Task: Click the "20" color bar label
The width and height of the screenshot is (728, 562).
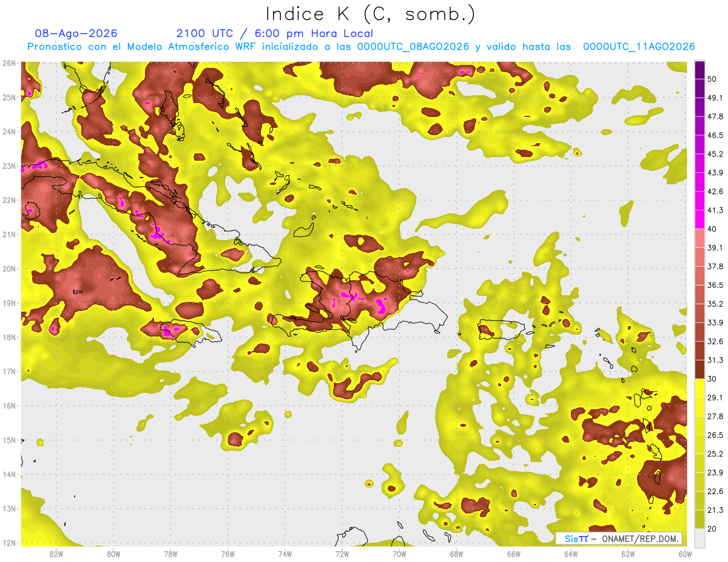Action: (712, 529)
